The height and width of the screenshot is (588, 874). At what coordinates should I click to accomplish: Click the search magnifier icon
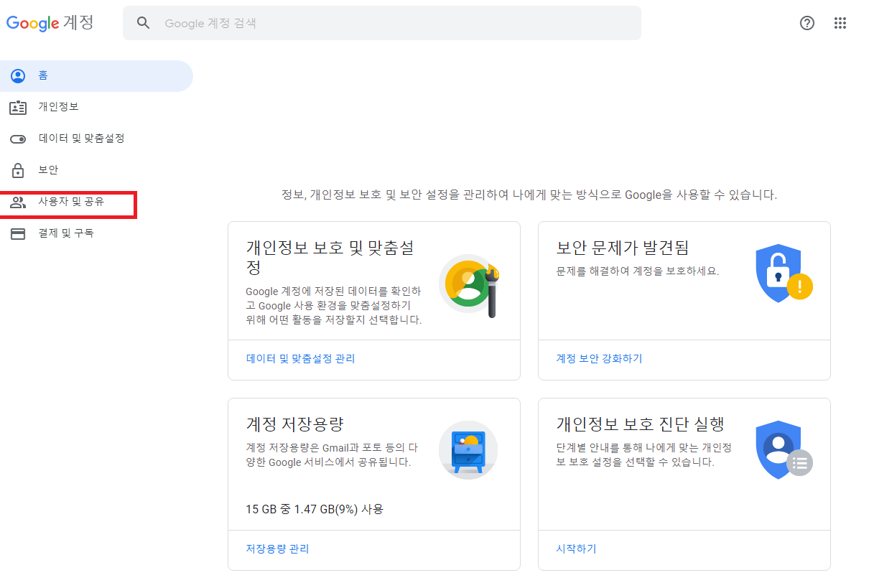click(143, 22)
